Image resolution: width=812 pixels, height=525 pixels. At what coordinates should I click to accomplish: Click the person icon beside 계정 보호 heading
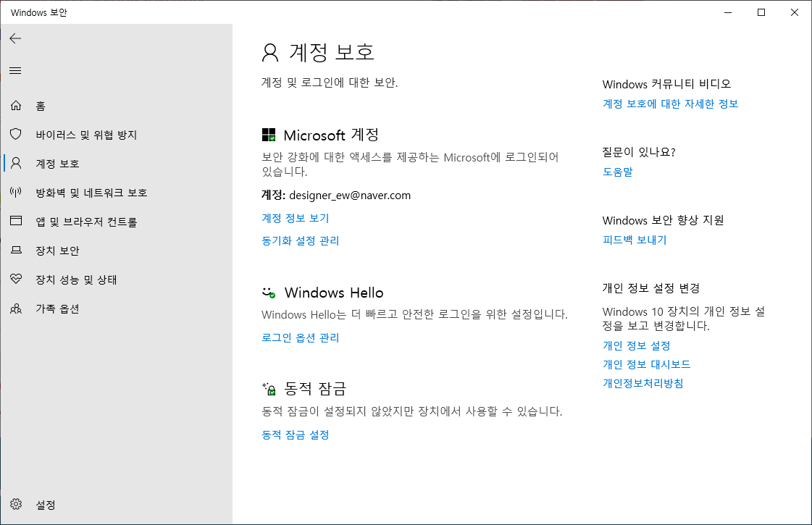[x=269, y=52]
